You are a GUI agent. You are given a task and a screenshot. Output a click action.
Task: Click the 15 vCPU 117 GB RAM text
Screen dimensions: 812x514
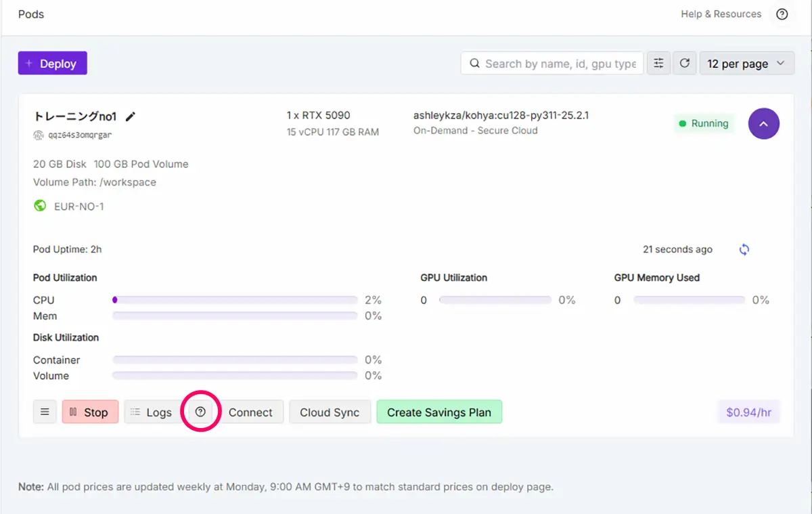click(x=332, y=132)
